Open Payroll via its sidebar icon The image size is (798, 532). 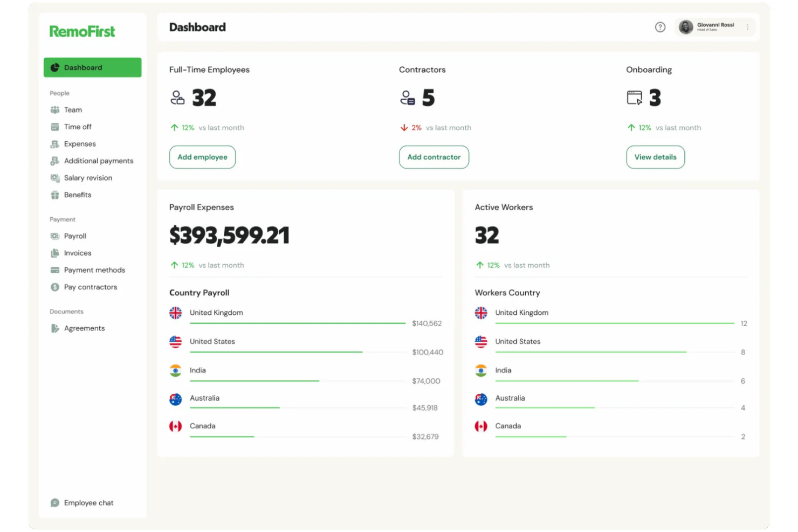click(56, 236)
